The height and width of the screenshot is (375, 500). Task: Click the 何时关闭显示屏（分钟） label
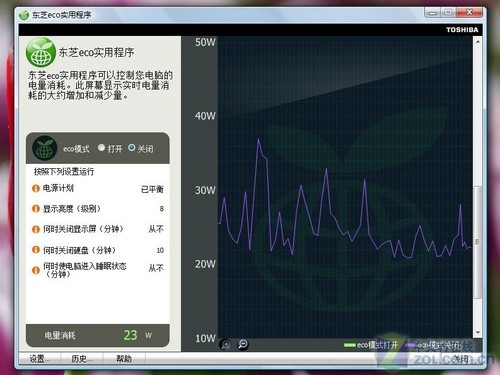click(x=83, y=229)
